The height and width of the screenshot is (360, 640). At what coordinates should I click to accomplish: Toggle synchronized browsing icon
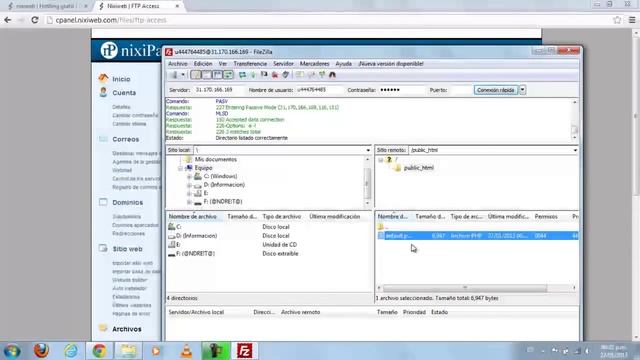pos(322,75)
